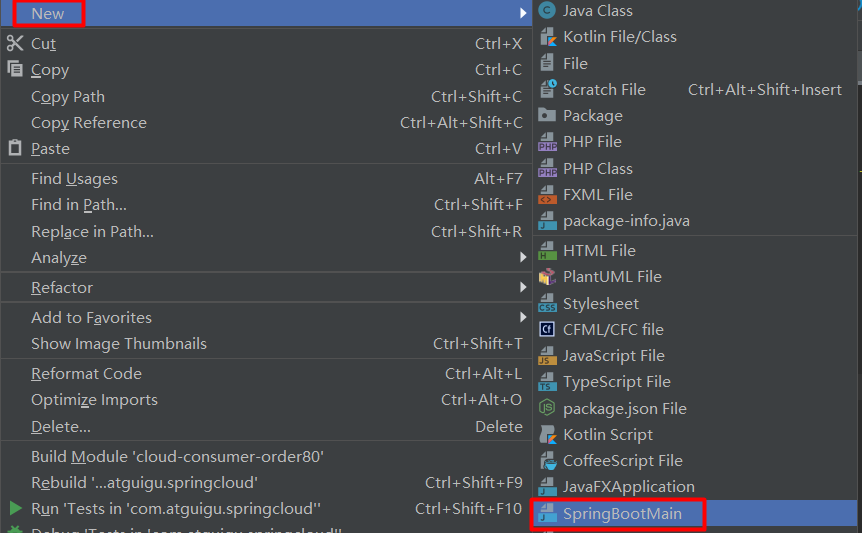Image resolution: width=862 pixels, height=533 pixels.
Task: Click the Java Class icon
Action: click(x=547, y=11)
